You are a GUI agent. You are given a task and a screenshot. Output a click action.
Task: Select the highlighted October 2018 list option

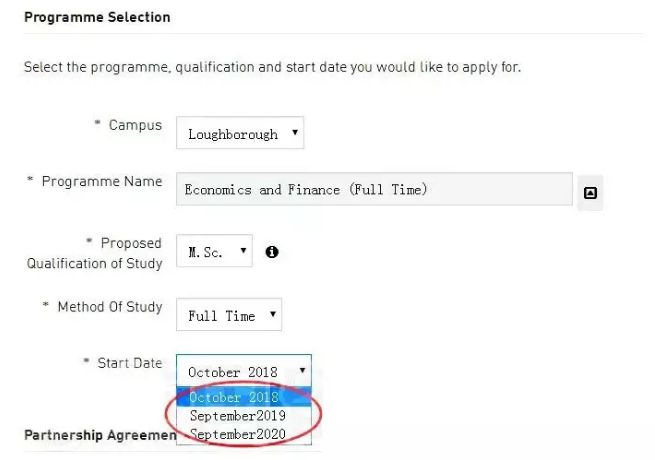[244, 397]
